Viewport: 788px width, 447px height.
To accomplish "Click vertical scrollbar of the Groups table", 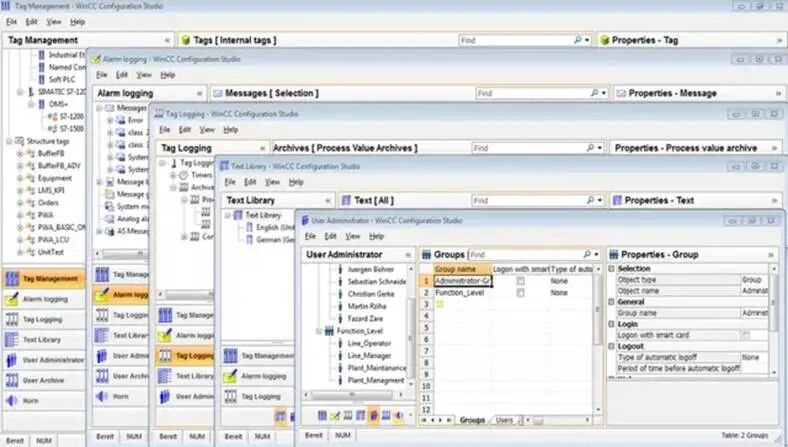I will coord(598,337).
